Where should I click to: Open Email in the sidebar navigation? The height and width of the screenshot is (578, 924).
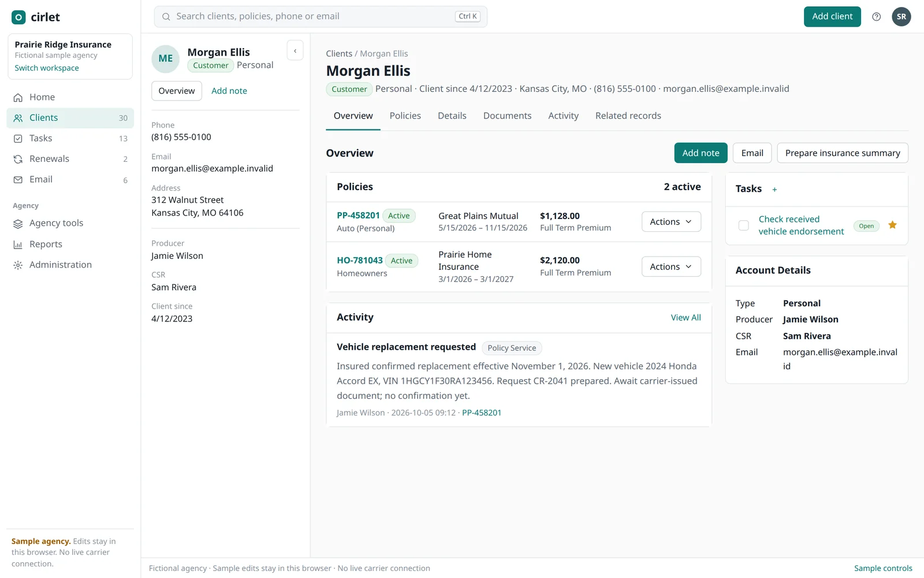(x=70, y=180)
